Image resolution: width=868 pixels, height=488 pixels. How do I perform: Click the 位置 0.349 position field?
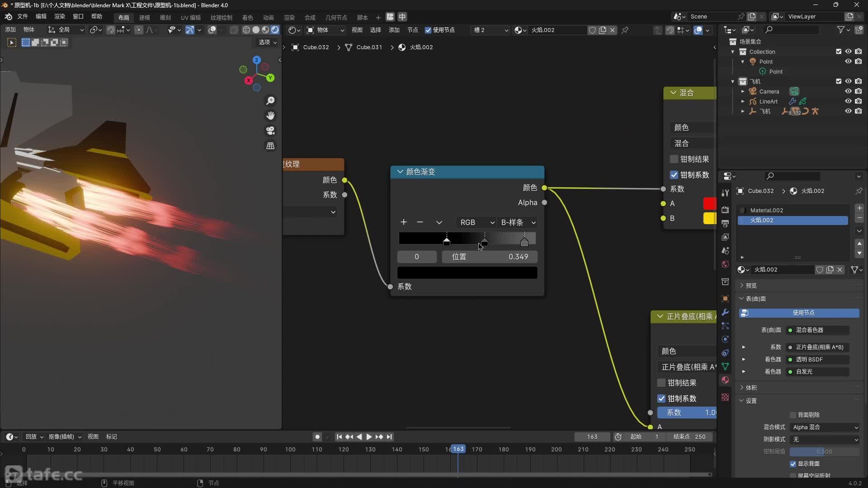(x=489, y=257)
